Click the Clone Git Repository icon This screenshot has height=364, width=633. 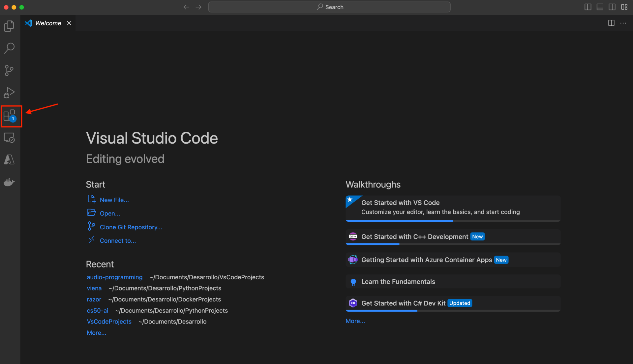[91, 226]
